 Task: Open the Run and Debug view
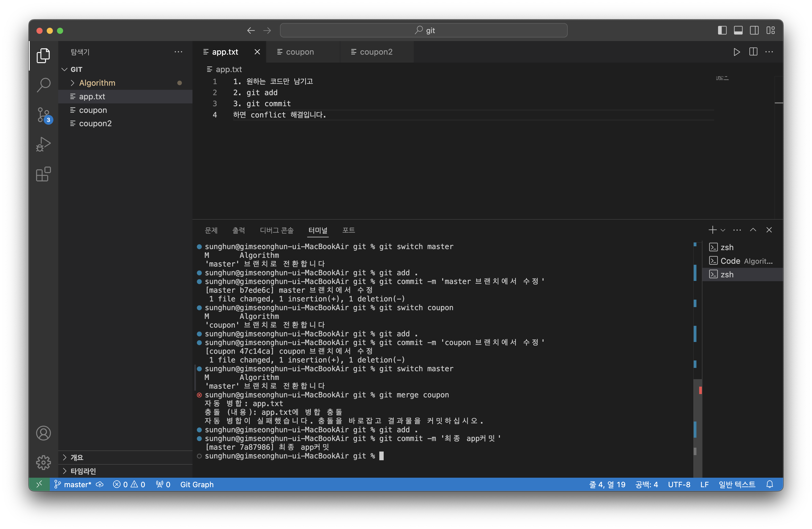pyautogui.click(x=43, y=144)
